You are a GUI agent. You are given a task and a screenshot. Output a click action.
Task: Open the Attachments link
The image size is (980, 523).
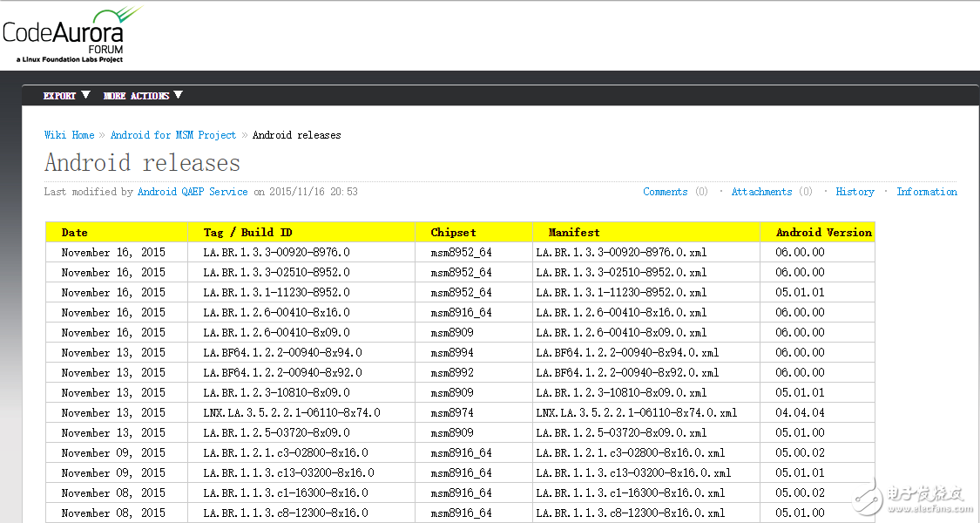(761, 192)
